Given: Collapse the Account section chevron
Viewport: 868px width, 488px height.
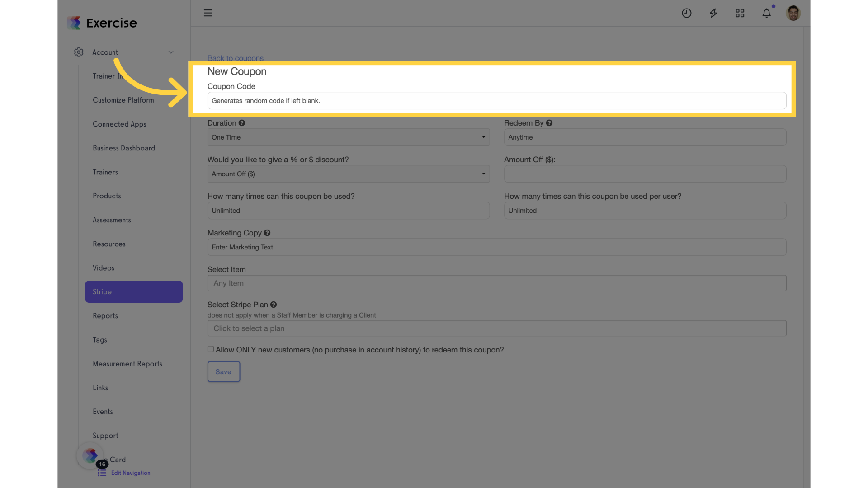Looking at the screenshot, I should pyautogui.click(x=171, y=52).
